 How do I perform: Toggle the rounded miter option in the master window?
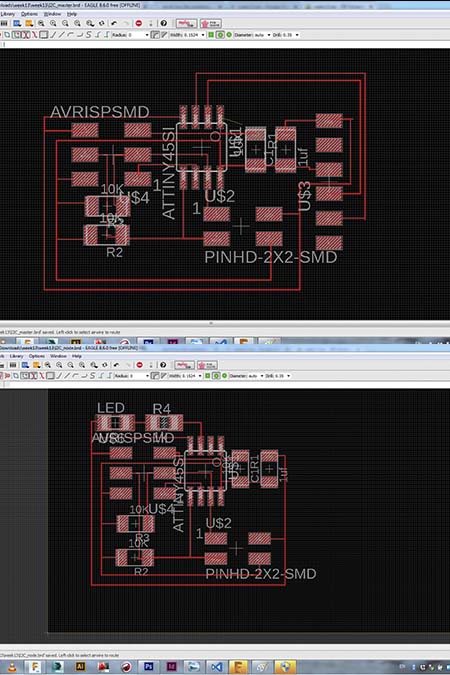pyautogui.click(x=155, y=34)
